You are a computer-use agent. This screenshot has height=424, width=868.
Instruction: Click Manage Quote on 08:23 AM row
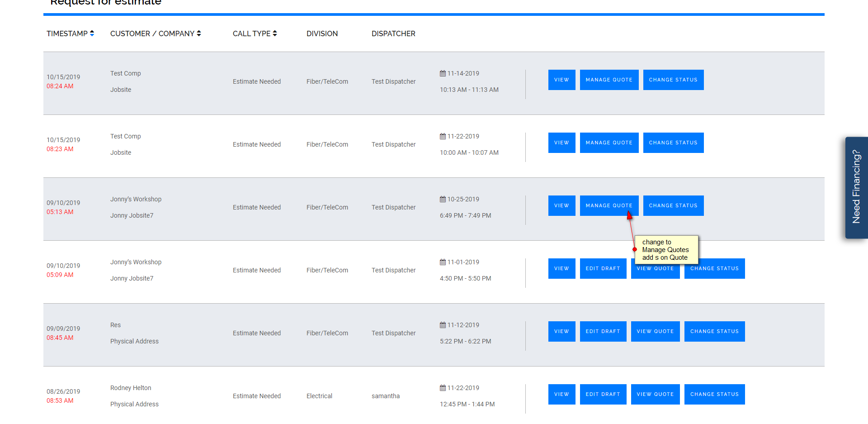point(609,143)
